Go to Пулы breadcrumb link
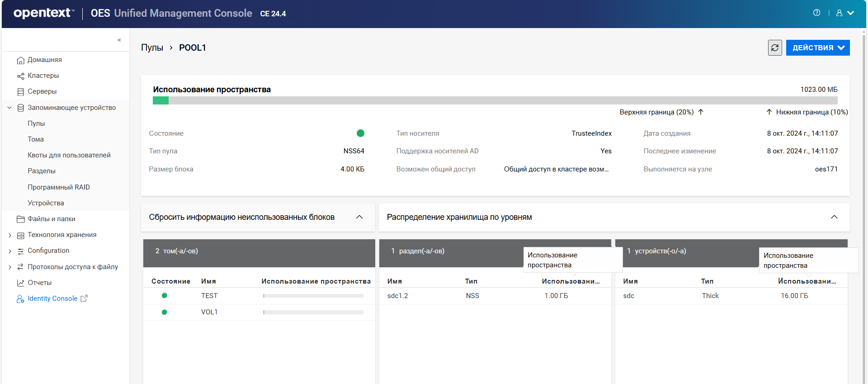This screenshot has height=384, width=868. pyautogui.click(x=152, y=47)
